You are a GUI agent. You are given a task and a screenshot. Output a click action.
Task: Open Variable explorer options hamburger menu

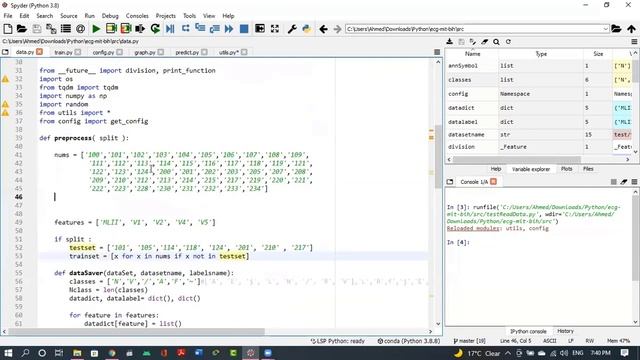(634, 42)
